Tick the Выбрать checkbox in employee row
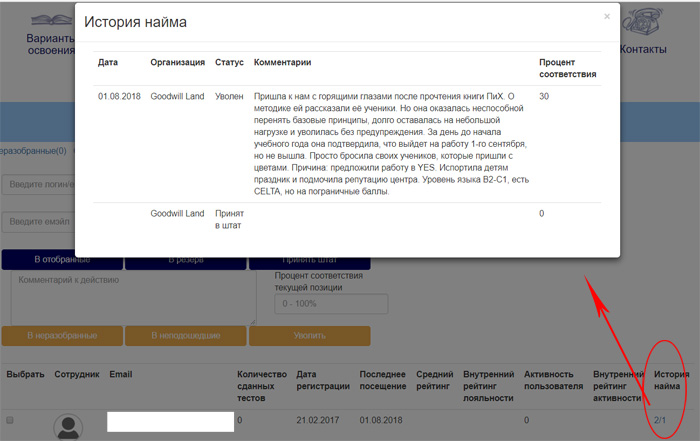Viewport: 700px width, 441px height. (10, 420)
